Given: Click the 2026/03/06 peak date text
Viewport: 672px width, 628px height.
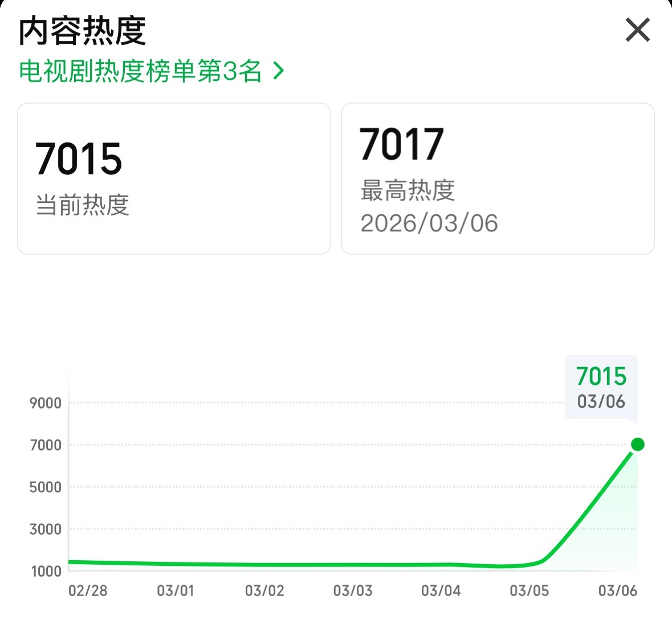Looking at the screenshot, I should (x=429, y=223).
